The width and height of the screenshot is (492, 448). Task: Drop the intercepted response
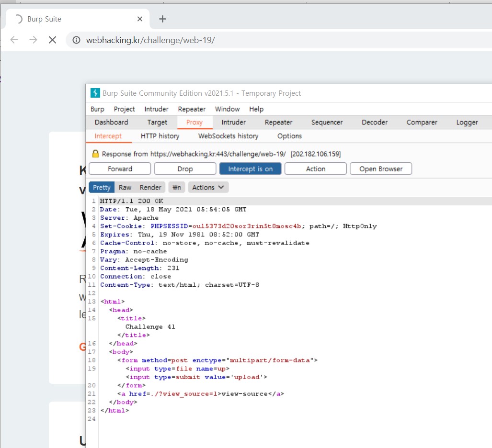(x=185, y=168)
